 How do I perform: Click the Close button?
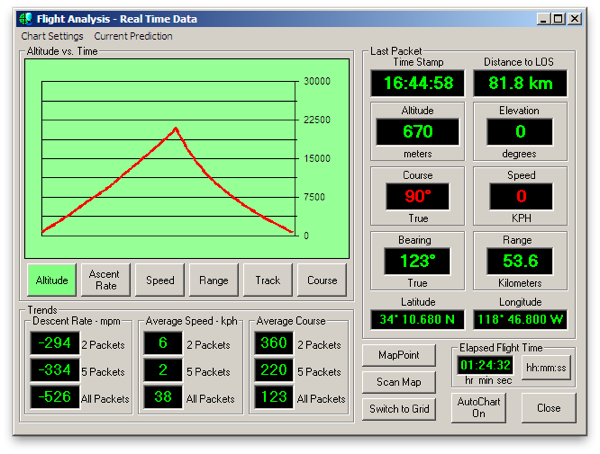(548, 408)
